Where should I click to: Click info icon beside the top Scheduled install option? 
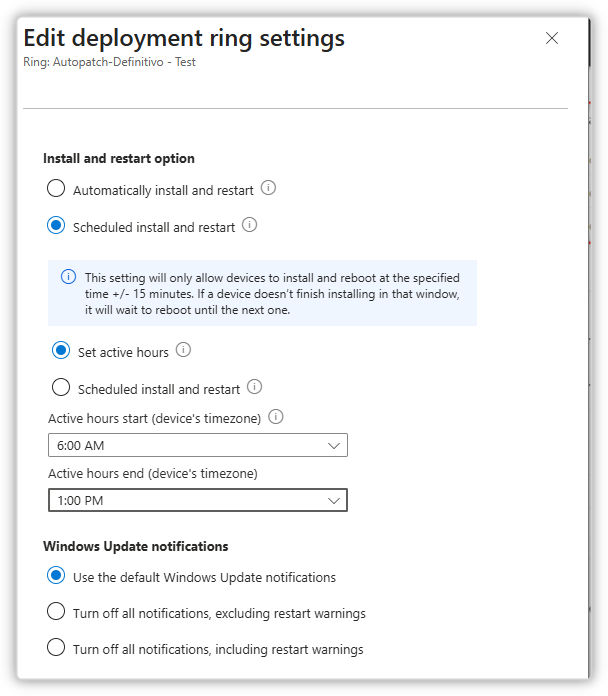[250, 225]
